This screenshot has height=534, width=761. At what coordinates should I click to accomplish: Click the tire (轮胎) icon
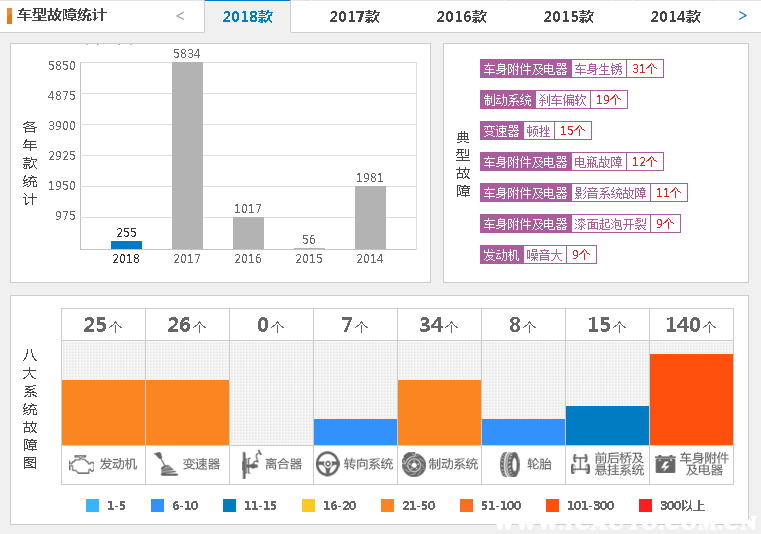click(510, 464)
